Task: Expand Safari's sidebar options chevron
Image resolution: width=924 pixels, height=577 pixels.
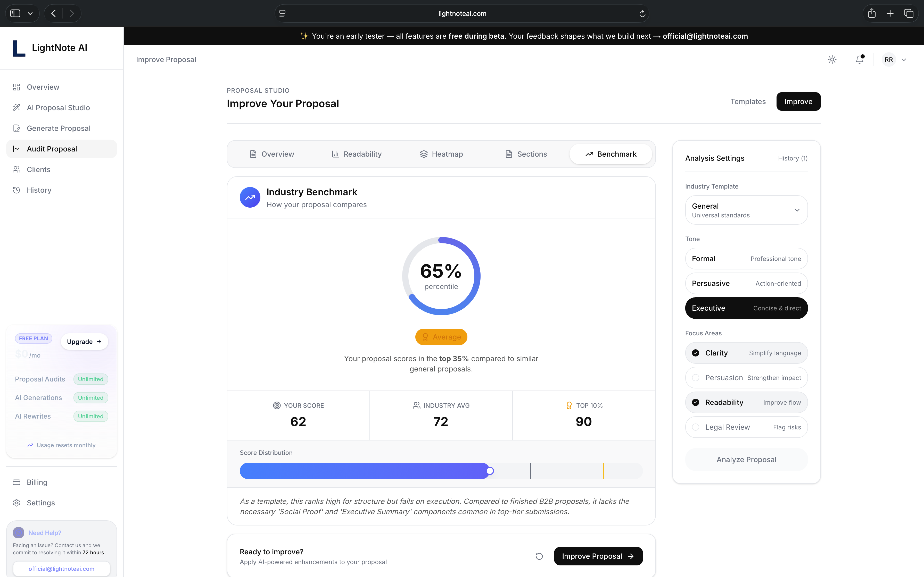Action: (x=30, y=14)
